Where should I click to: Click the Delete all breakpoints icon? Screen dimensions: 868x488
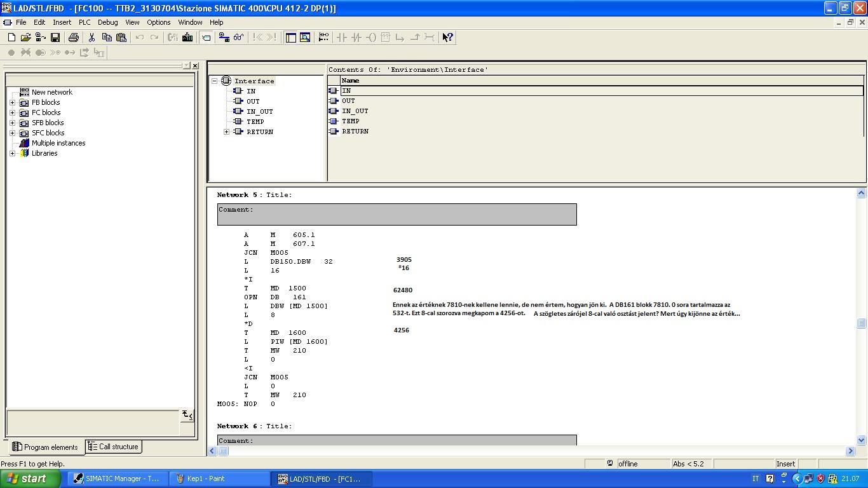click(25, 53)
